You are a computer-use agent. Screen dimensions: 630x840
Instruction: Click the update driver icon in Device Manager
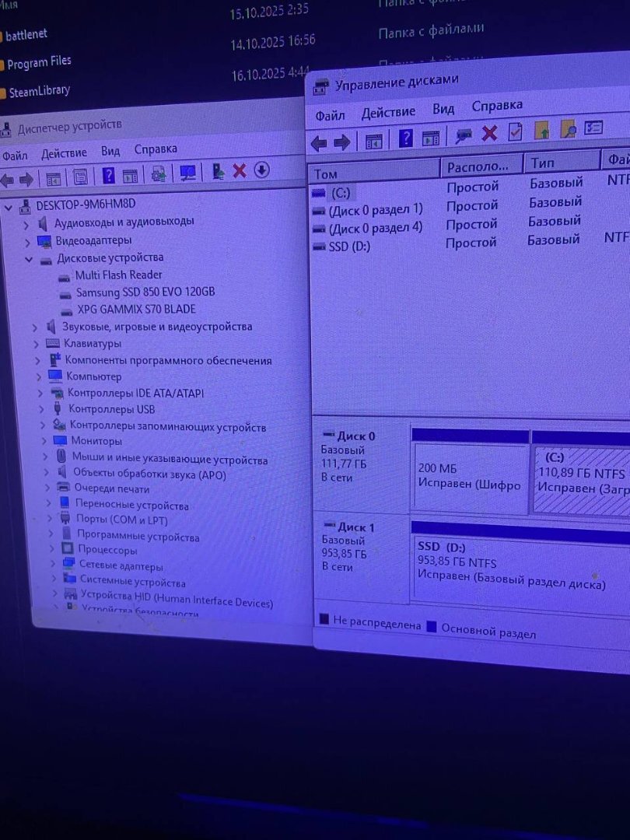tap(219, 171)
